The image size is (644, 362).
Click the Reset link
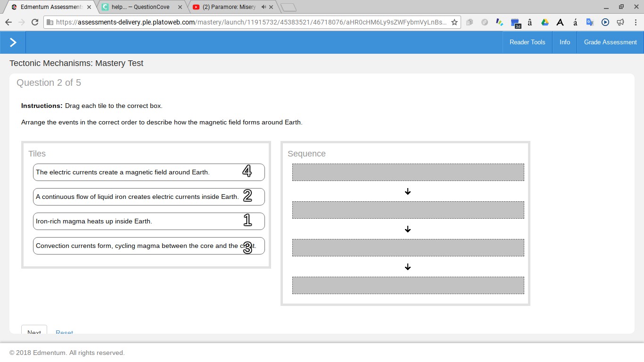click(x=64, y=332)
